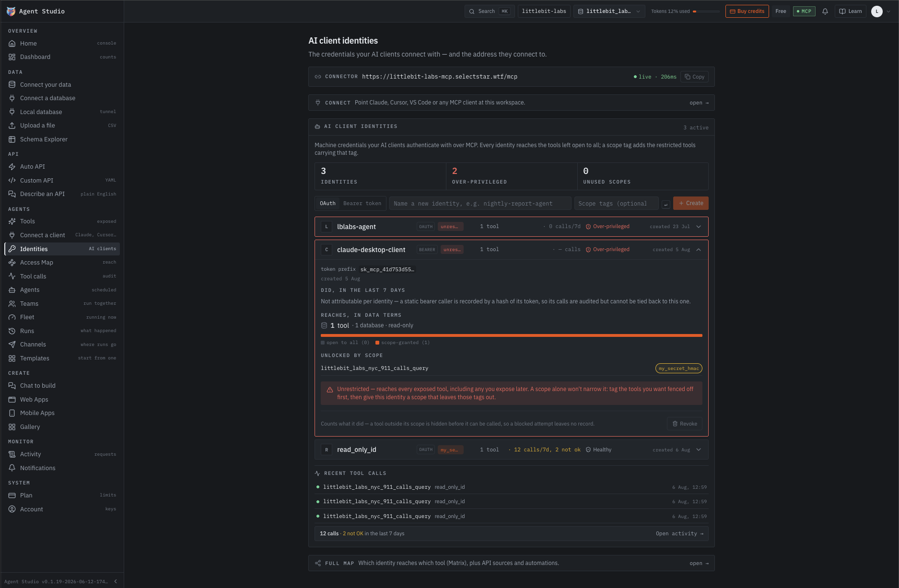Click the orange scope-granted reach bar
This screenshot has width=899, height=588.
click(x=511, y=335)
